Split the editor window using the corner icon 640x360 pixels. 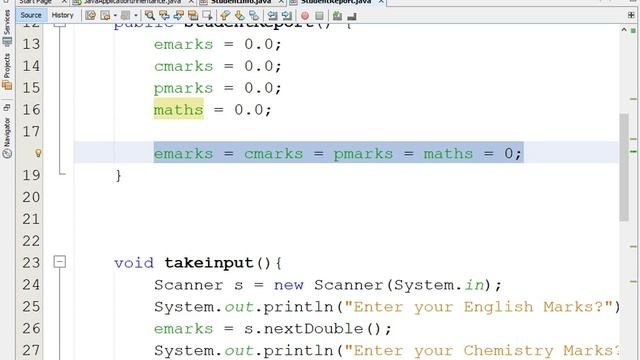(631, 15)
